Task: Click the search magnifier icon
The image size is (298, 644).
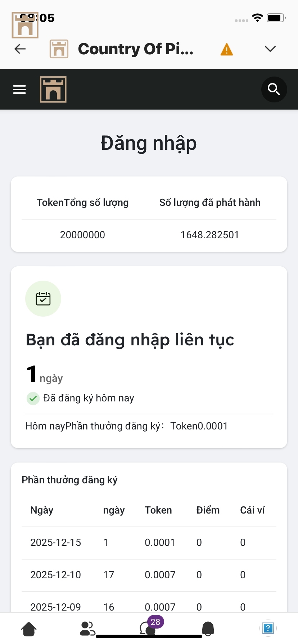Action: [274, 89]
